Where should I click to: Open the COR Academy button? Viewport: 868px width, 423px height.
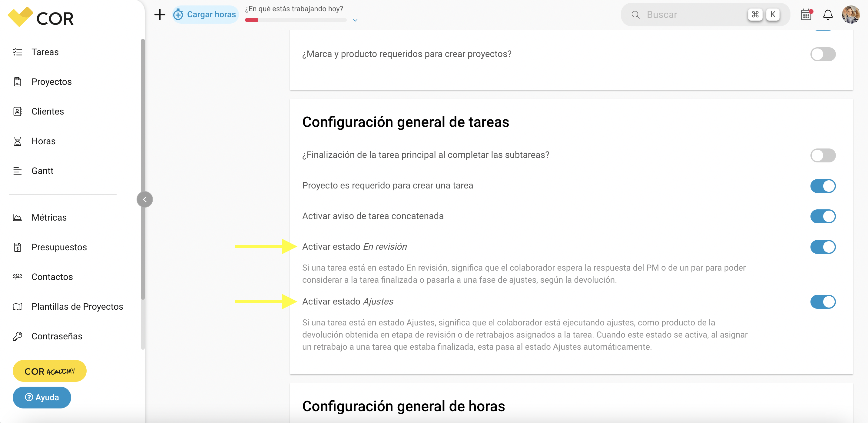pos(50,371)
